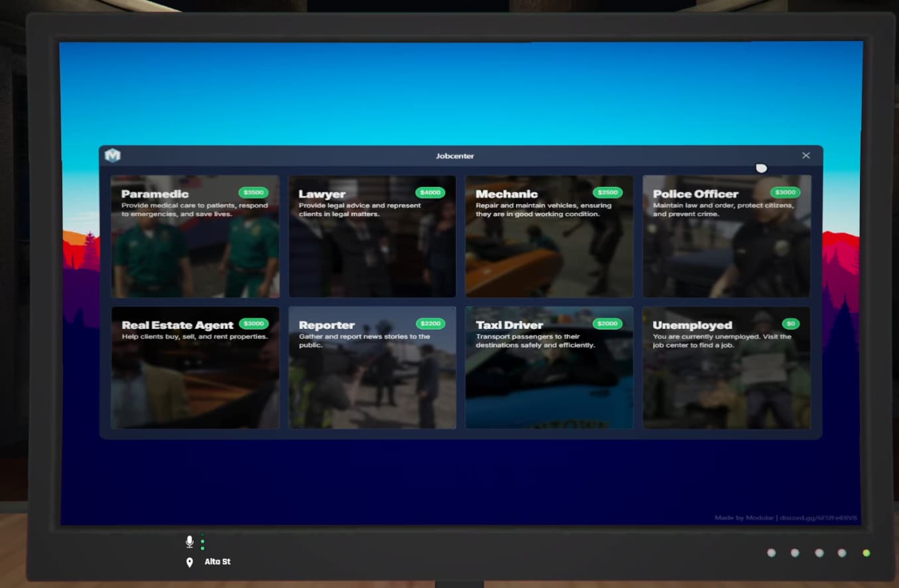Screen dimensions: 899x588
Task: Select the location pin icon near Alta St
Action: pos(190,561)
